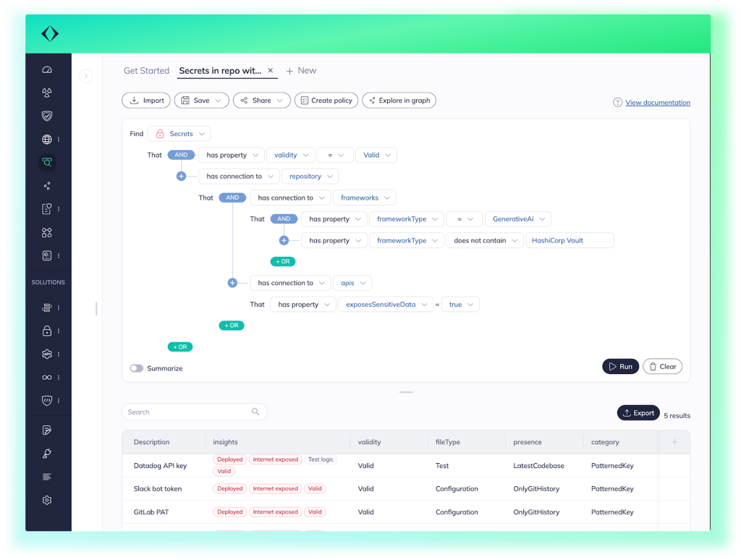
Task: Click the apps grid icon in sidebar
Action: coord(47,232)
